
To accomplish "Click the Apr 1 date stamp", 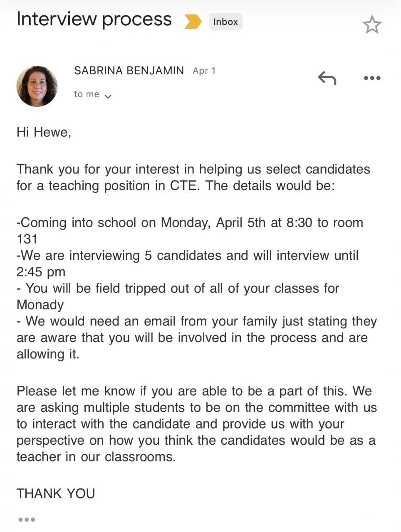I will tap(204, 71).
